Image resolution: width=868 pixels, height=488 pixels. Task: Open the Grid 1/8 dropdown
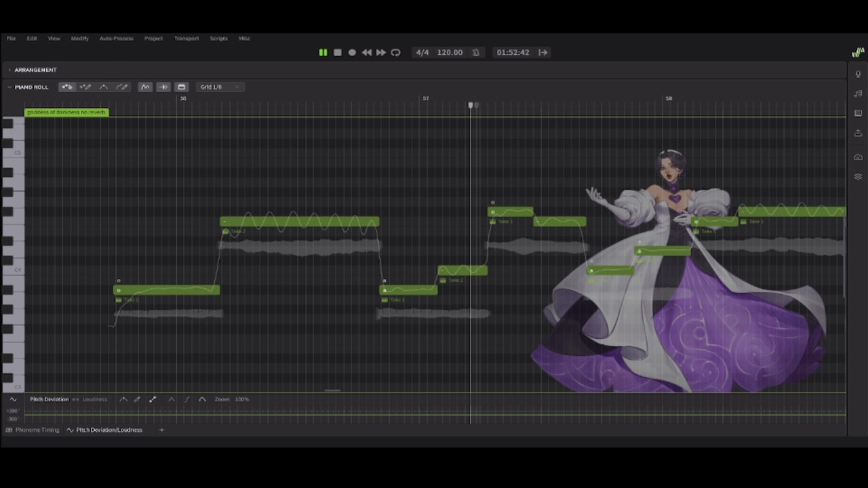pos(220,87)
